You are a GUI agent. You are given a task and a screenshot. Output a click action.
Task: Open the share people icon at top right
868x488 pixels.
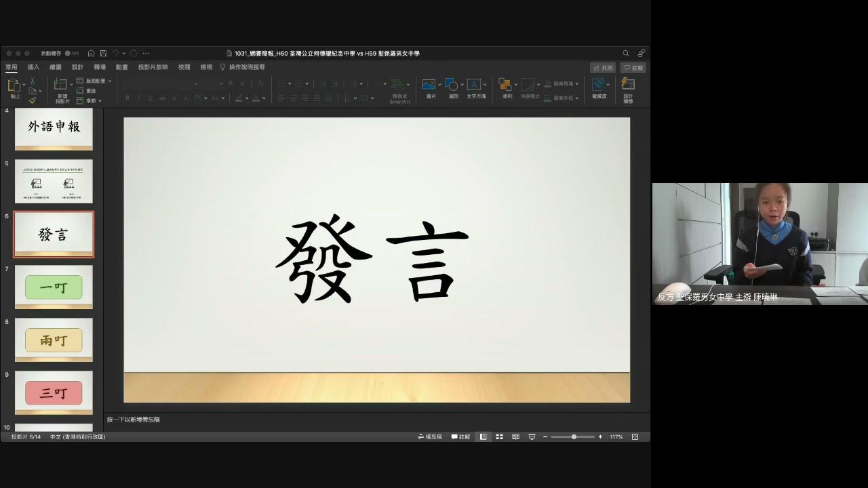point(641,53)
